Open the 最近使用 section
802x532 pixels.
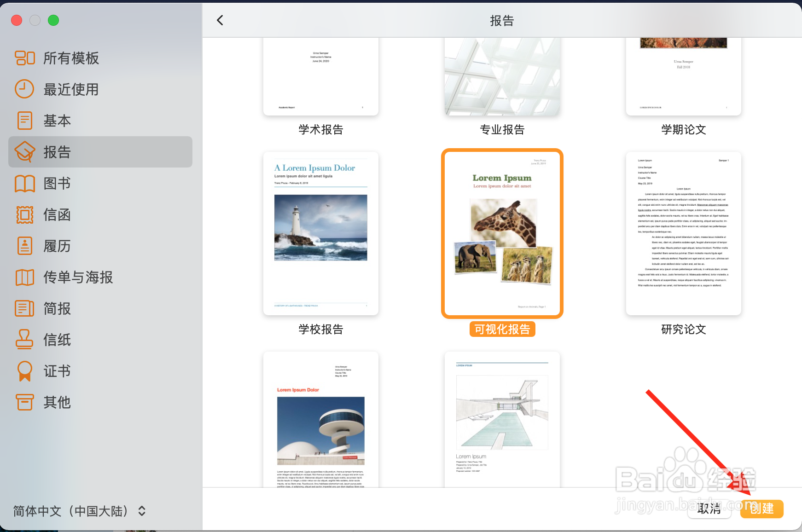tap(71, 89)
